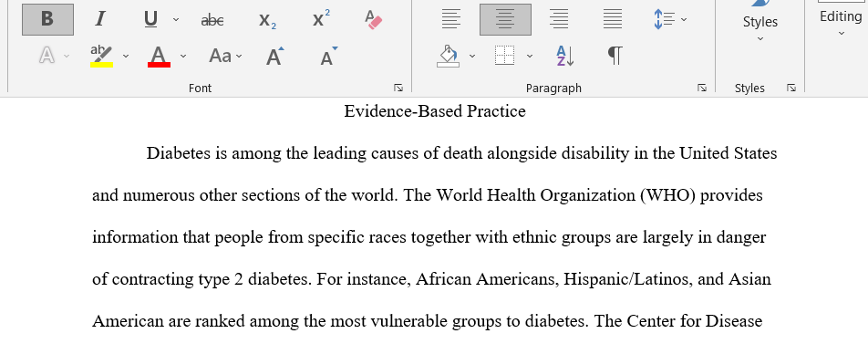This screenshot has height=344, width=868.
Task: Show or hide paragraph marks
Action: [615, 56]
